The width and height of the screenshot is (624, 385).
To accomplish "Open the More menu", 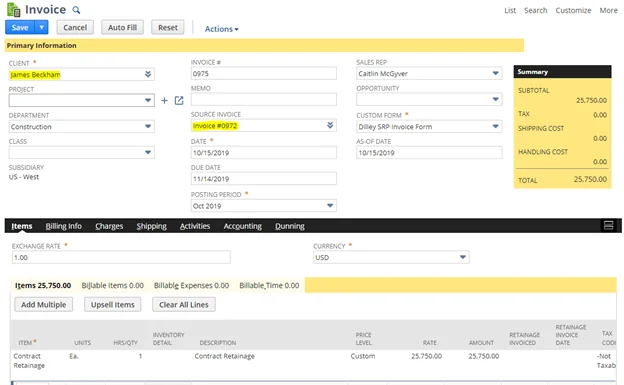I will click(608, 10).
